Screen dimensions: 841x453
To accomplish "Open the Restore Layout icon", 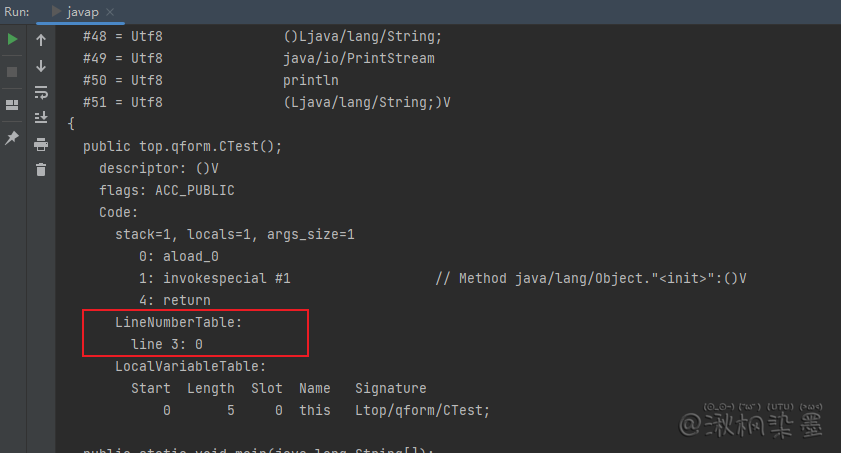I will pyautogui.click(x=12, y=105).
